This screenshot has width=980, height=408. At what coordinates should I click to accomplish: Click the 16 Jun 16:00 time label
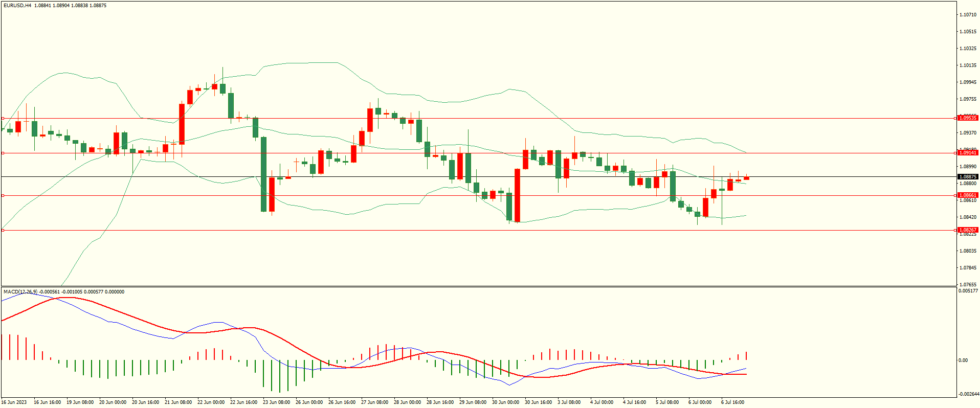[x=47, y=402]
